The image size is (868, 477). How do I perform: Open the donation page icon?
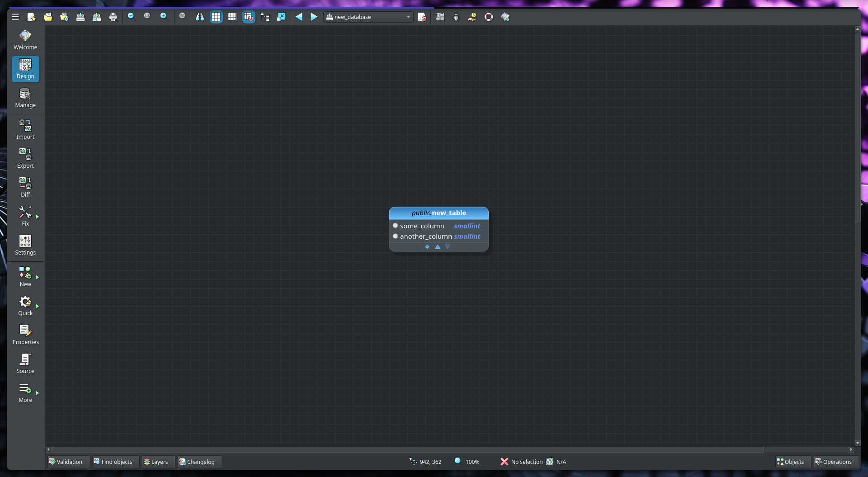472,17
